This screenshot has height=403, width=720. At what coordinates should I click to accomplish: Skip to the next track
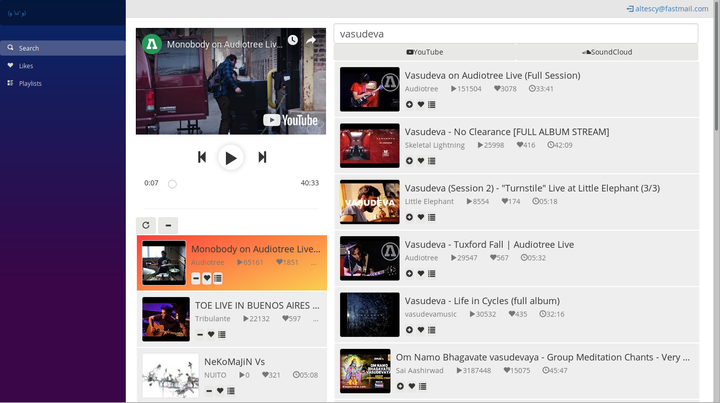point(262,157)
